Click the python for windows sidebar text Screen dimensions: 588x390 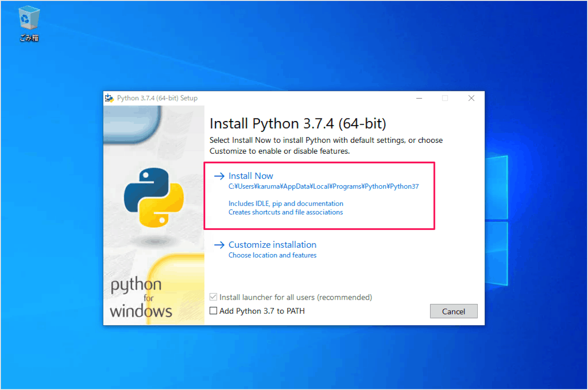141,298
